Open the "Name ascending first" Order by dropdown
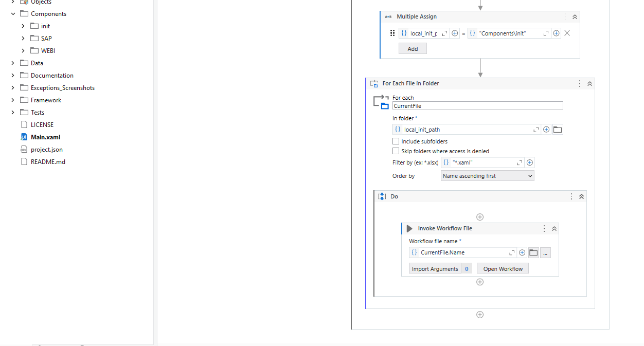The image size is (644, 346). click(x=487, y=175)
